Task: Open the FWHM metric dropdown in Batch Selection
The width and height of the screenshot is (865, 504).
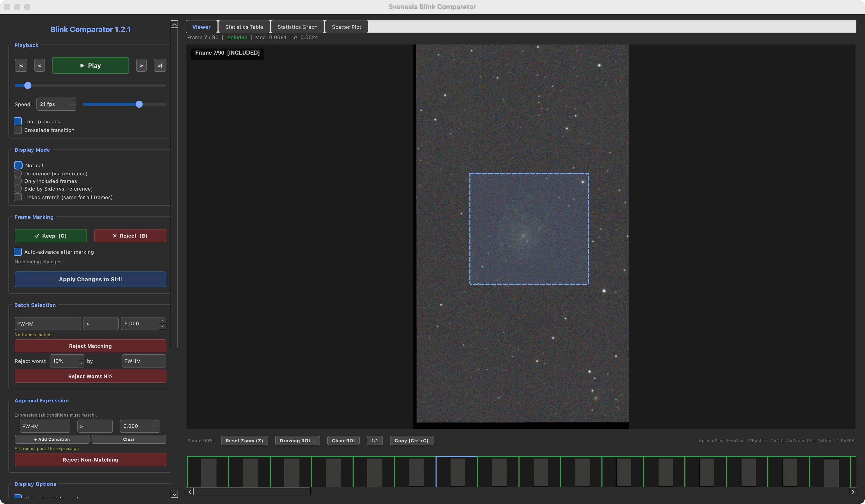Action: pos(48,323)
